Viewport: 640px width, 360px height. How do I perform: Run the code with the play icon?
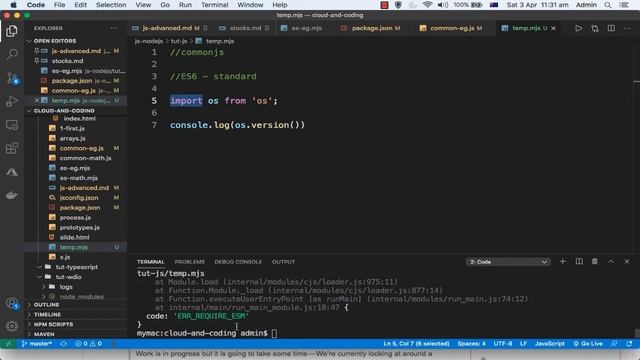click(578, 28)
